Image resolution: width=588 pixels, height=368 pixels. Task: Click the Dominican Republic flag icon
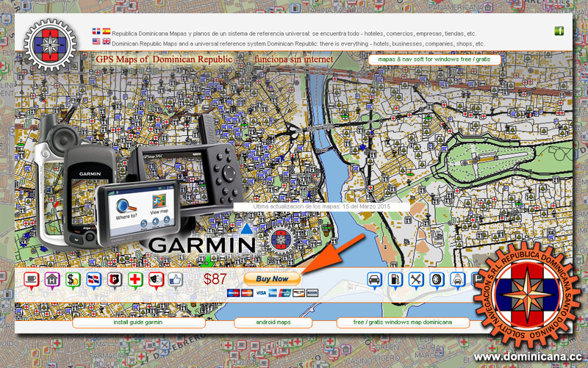(x=96, y=31)
